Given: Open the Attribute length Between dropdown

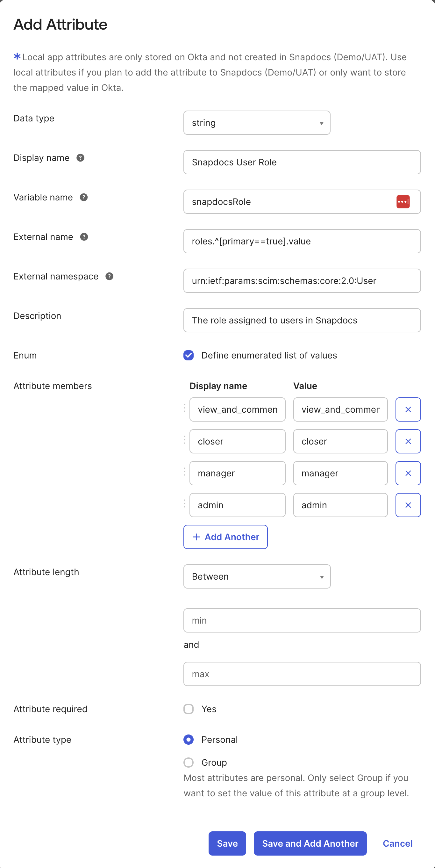Looking at the screenshot, I should tap(257, 576).
